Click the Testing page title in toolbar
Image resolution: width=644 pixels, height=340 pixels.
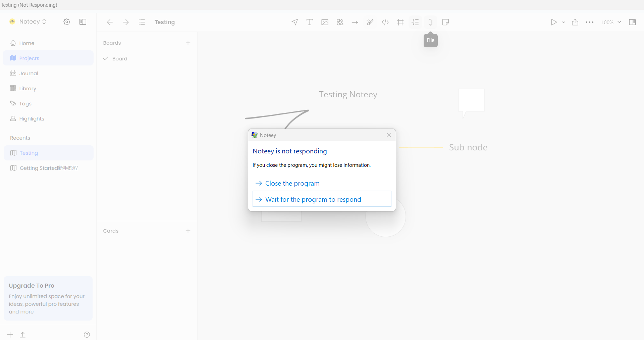coord(165,22)
